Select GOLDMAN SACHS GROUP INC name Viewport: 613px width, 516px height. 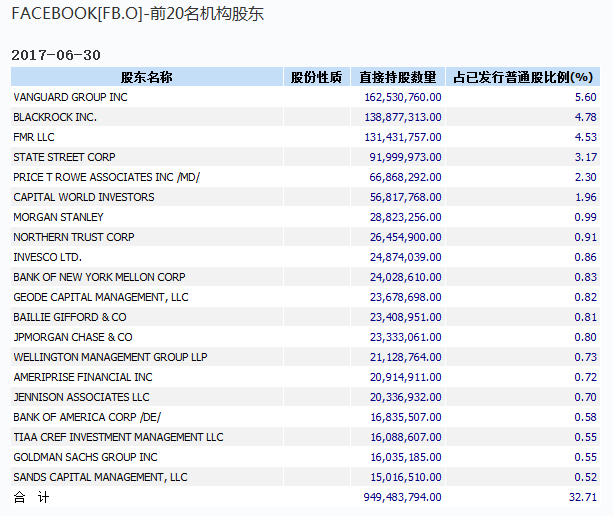pos(85,457)
